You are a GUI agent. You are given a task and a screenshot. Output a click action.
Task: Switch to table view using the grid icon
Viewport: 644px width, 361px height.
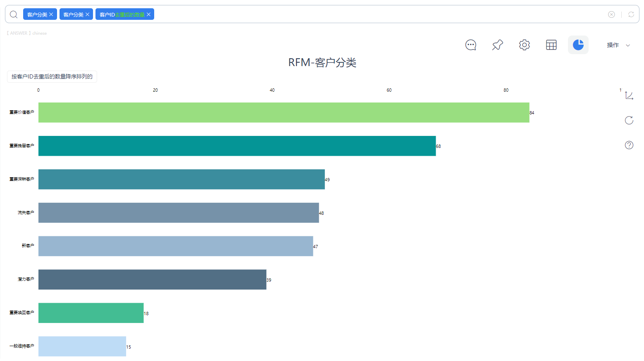[x=551, y=45]
